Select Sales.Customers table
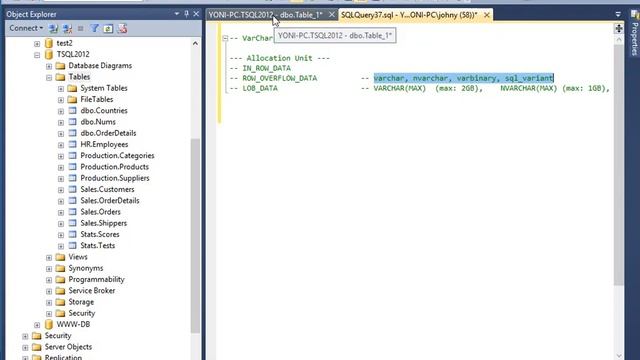Viewport: 640px width, 360px height. (107, 189)
